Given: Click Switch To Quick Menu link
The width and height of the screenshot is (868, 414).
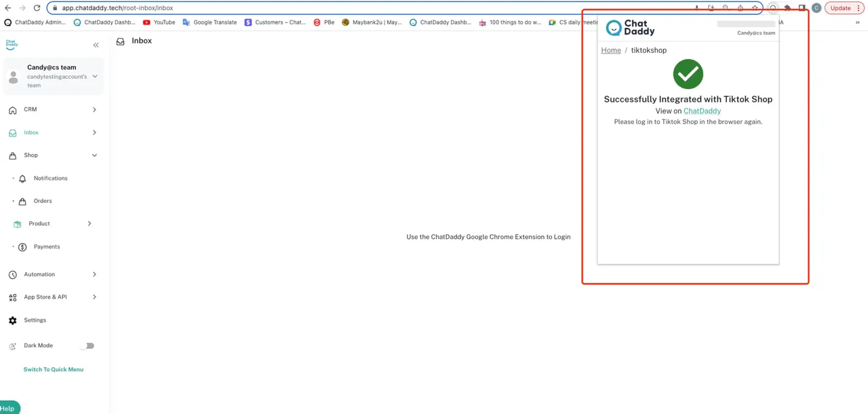Looking at the screenshot, I should point(54,369).
